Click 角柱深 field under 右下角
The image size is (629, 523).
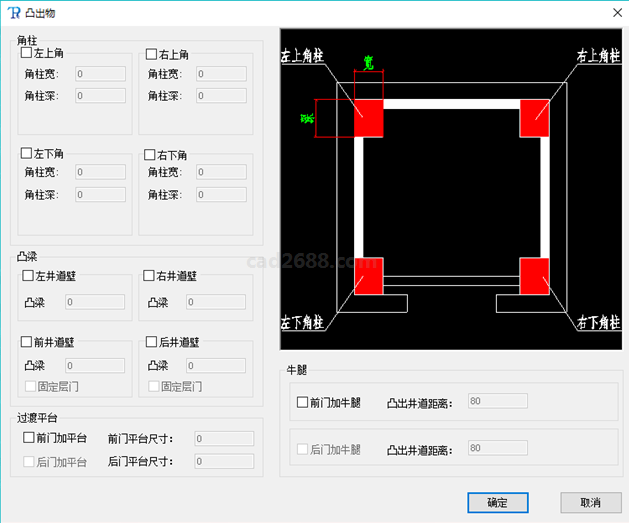coord(221,195)
